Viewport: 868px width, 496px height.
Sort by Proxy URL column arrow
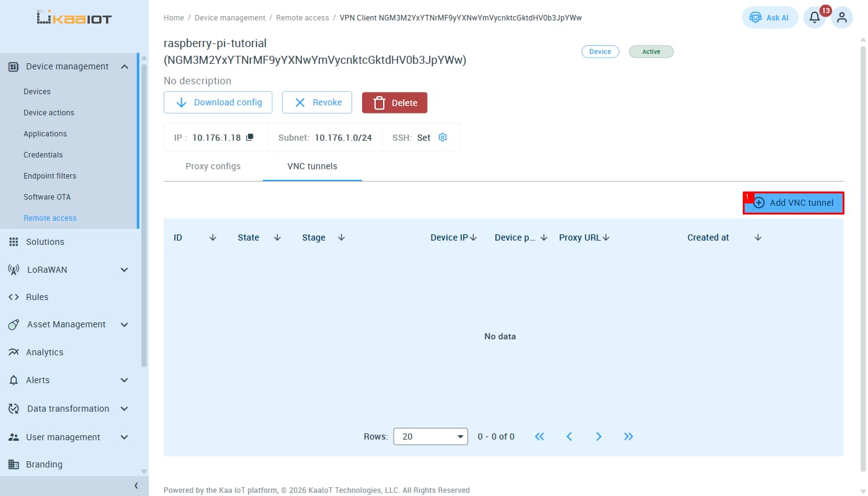coord(606,237)
